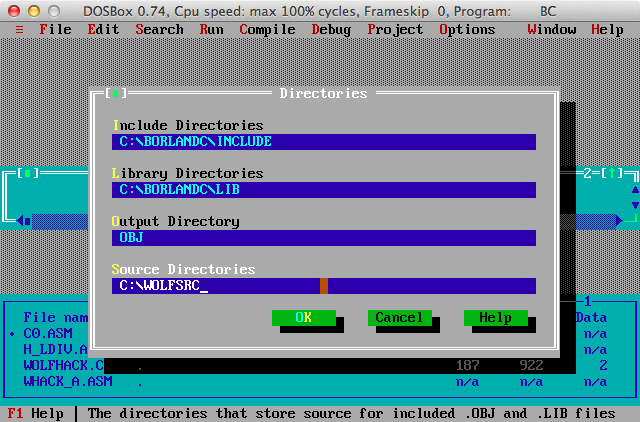This screenshot has width=640, height=422.
Task: Select WOLFHACK.C in project list
Action: [x=63, y=365]
